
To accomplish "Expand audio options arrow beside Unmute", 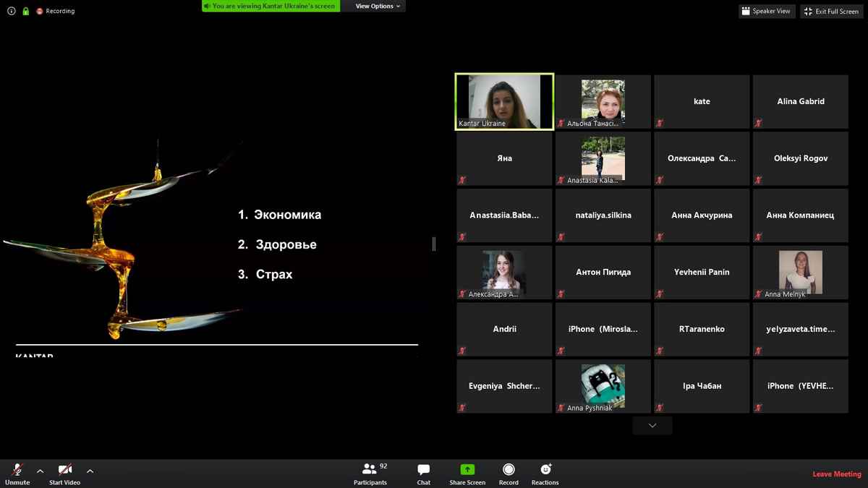I will coord(40,471).
